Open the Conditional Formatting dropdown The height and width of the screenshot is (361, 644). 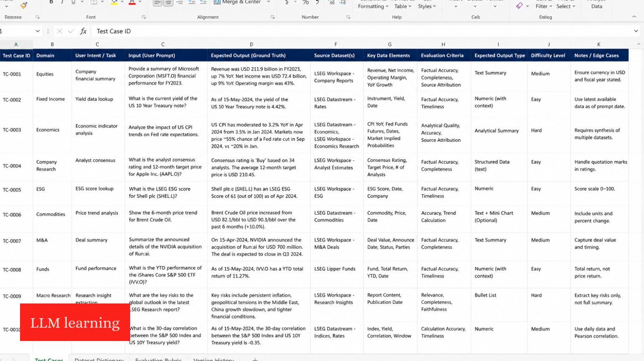click(x=374, y=4)
